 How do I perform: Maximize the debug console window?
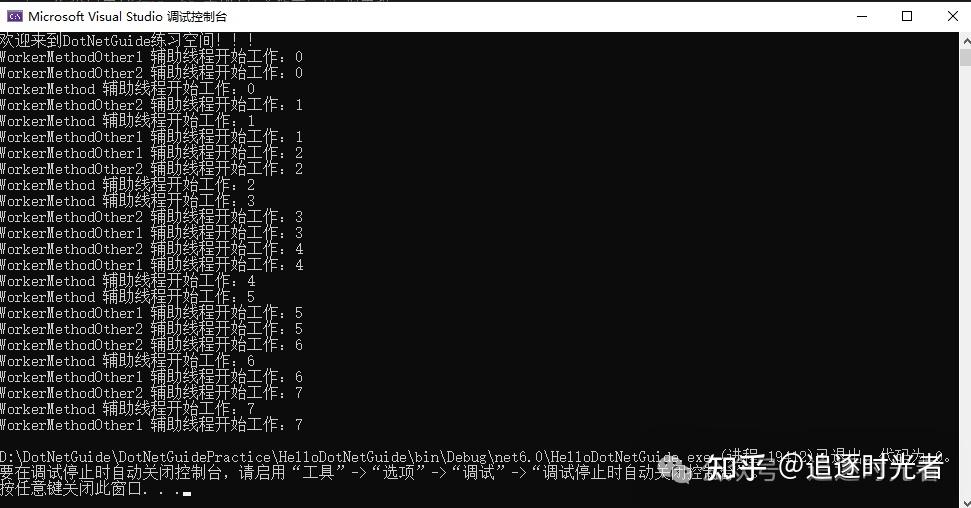point(907,17)
